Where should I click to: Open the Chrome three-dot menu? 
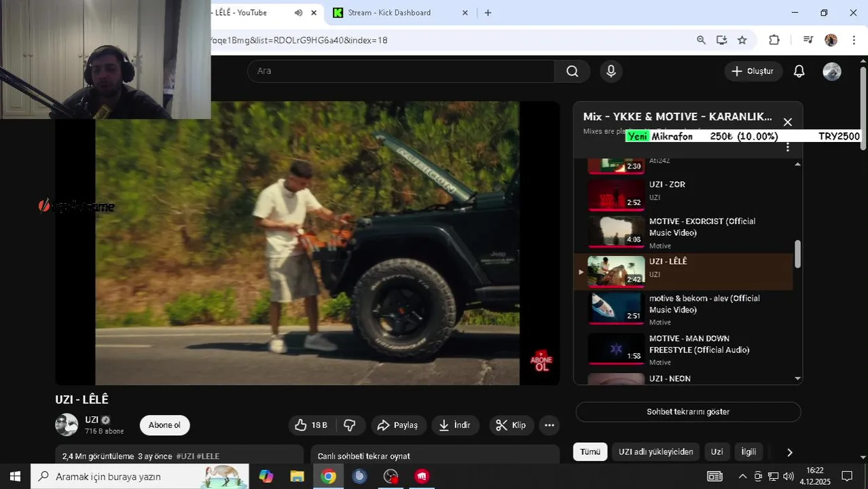[853, 40]
